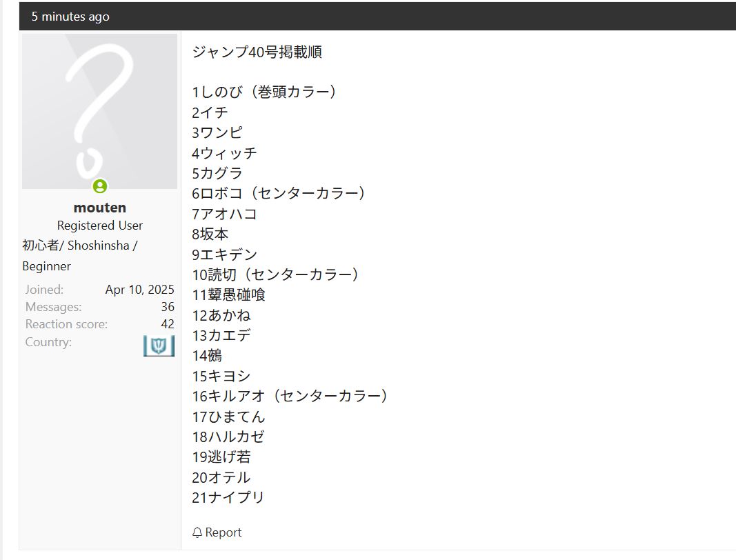Open mouten's avatar placeholder image

(99, 111)
